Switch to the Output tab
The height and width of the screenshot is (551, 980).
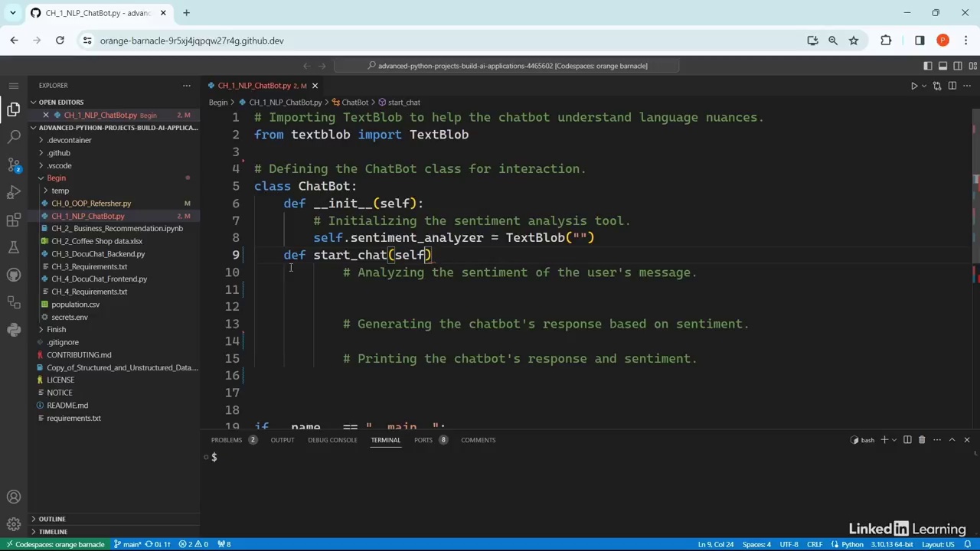(x=282, y=440)
